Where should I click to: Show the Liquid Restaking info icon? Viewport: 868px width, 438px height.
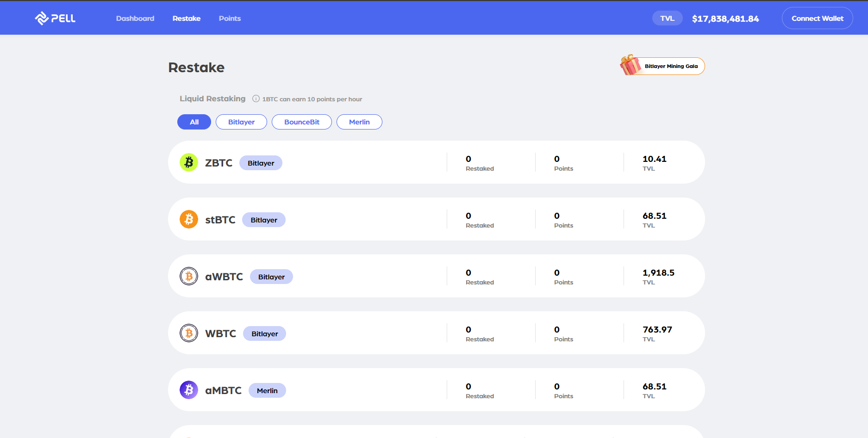click(256, 99)
